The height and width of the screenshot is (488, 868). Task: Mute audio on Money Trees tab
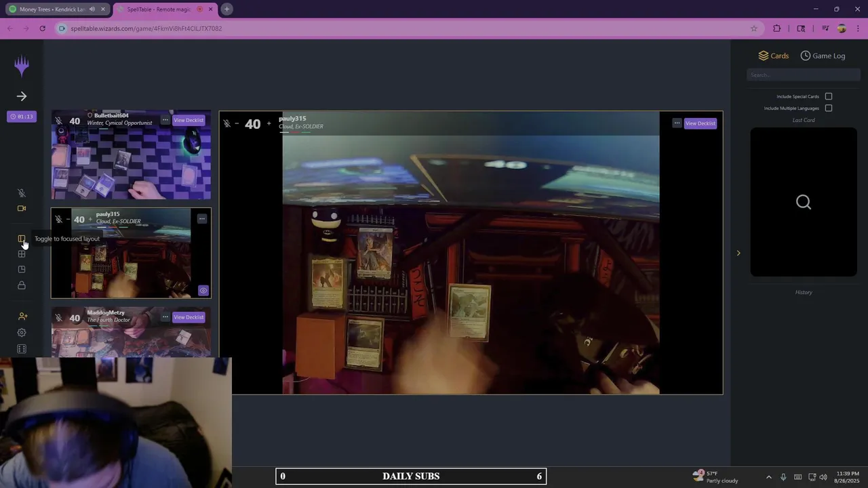92,9
